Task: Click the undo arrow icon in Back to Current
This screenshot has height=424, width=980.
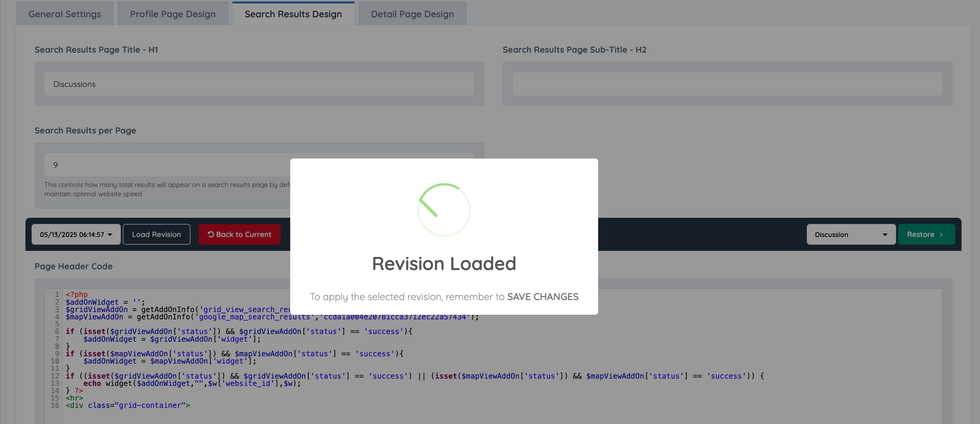Action: (x=211, y=234)
